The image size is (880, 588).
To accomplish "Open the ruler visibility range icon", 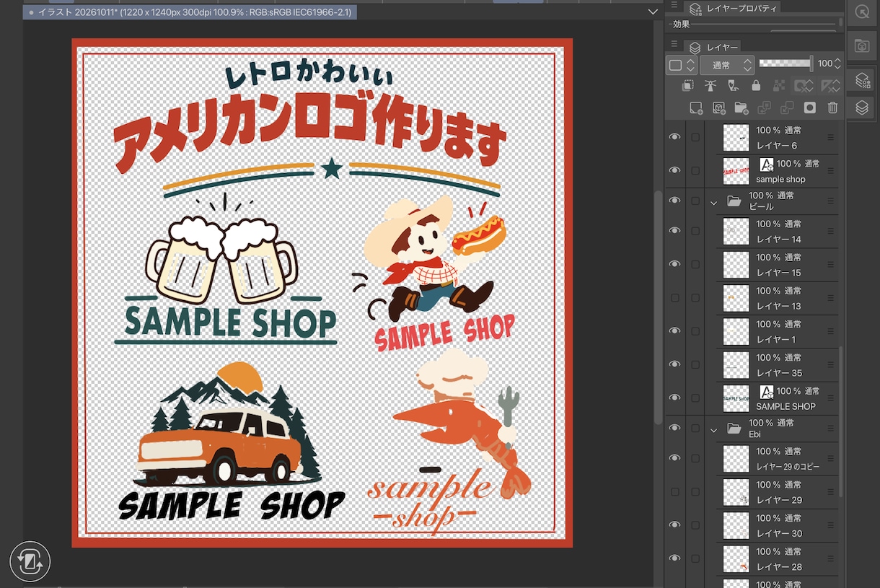I will (830, 86).
